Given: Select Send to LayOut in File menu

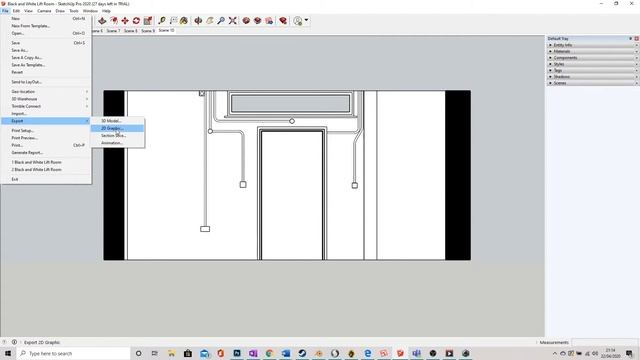Looking at the screenshot, I should (x=46, y=82).
